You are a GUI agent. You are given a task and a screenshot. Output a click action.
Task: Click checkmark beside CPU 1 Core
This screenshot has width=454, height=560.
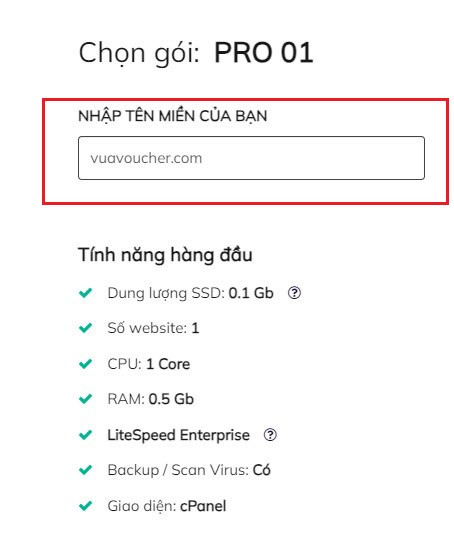(85, 364)
